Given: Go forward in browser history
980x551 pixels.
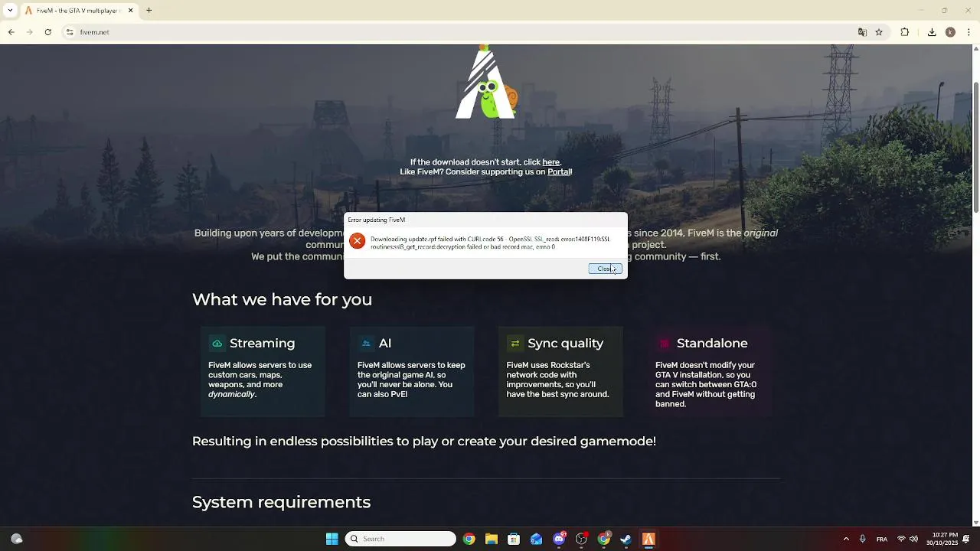Looking at the screenshot, I should pyautogui.click(x=29, y=32).
